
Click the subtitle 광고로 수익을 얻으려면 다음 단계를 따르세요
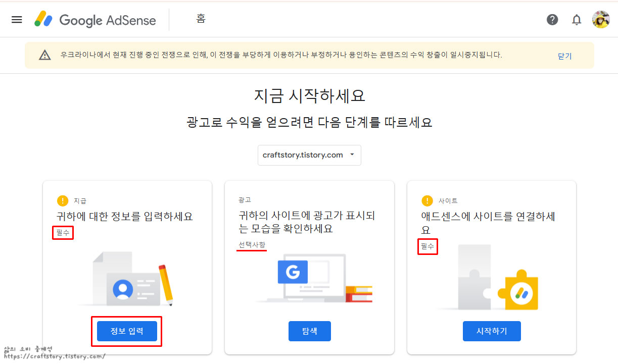pos(309,122)
